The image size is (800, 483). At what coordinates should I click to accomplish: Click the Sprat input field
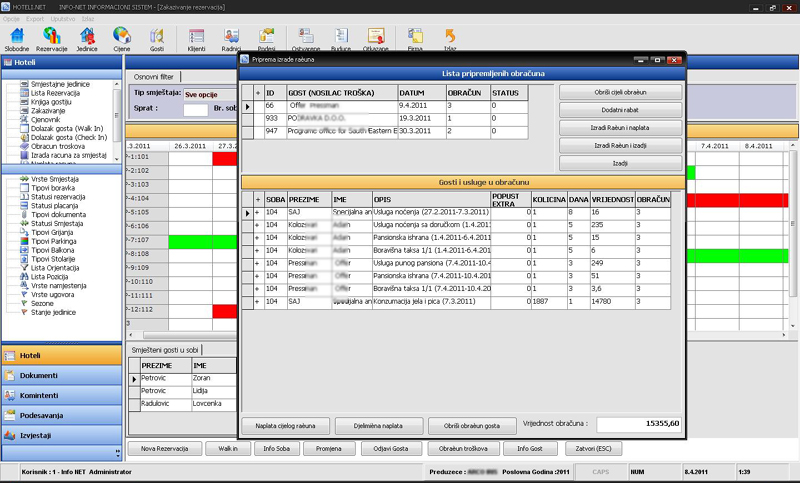[195, 109]
